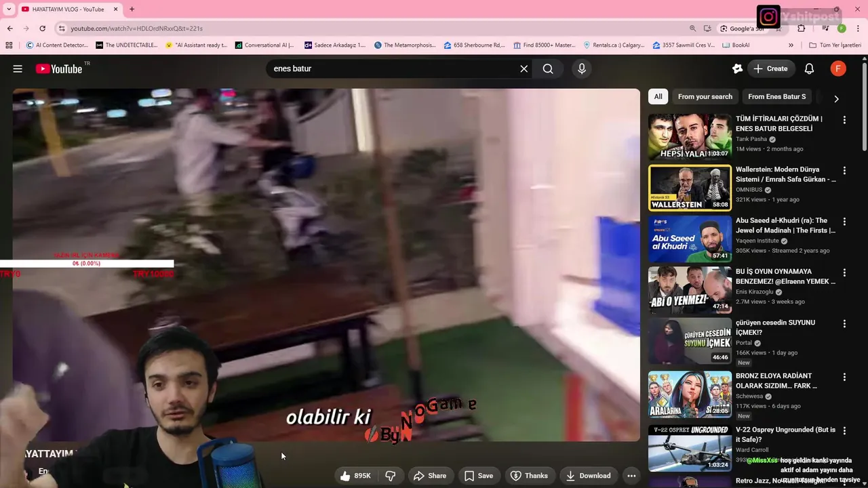Open the Wallerstein video thumbnail

[690, 188]
